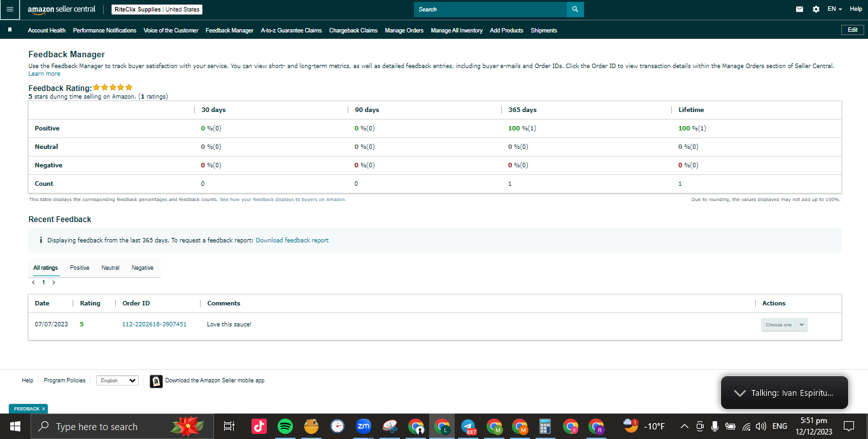Open Spotify from the taskbar
The height and width of the screenshot is (439, 868).
(x=285, y=426)
